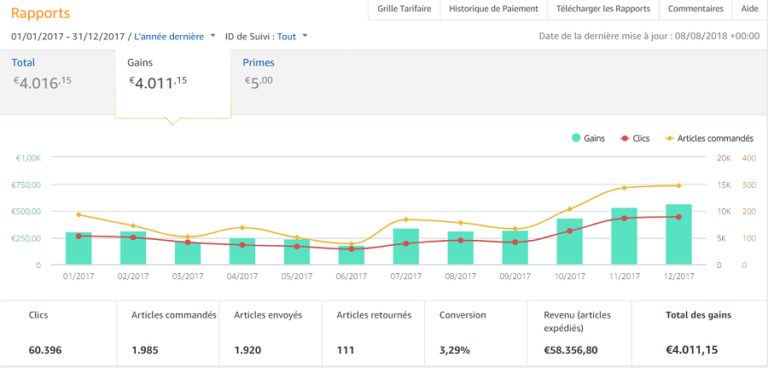The width and height of the screenshot is (768, 368).
Task: Click the 10/2017 clics red data point
Action: coord(570,231)
